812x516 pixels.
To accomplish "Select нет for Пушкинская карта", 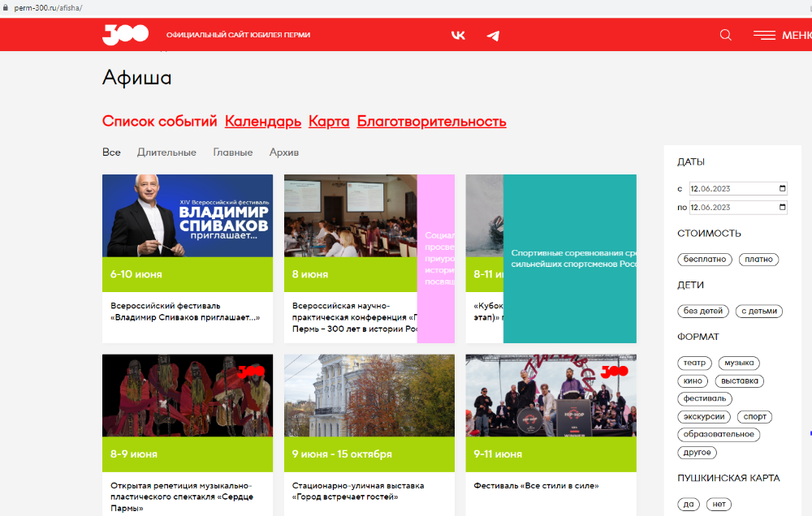I will 719,504.
